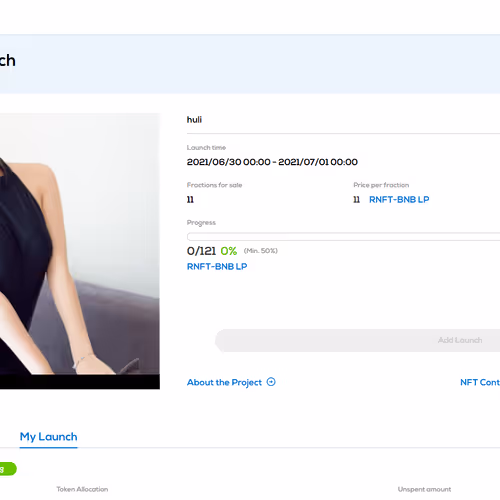
Task: Click the green status badge under My Launch
Action: point(8,469)
